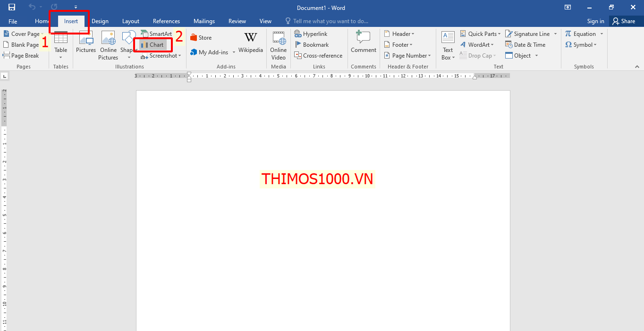This screenshot has width=644, height=331.
Task: Open the Page Number dropdown
Action: pos(407,56)
